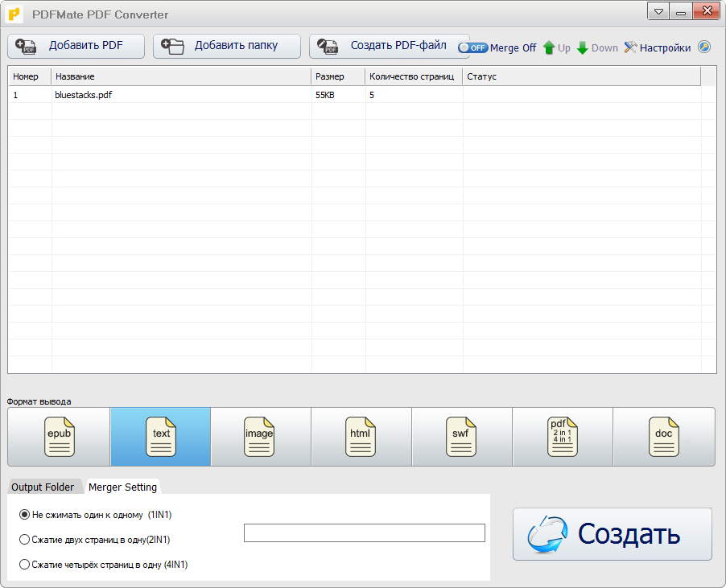The image size is (726, 588).
Task: Select the epub output format
Action: (x=59, y=437)
